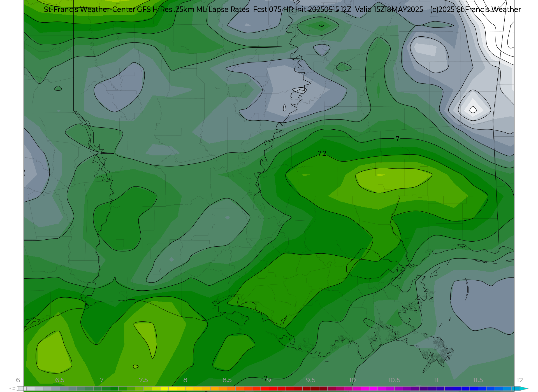Click the colorbar tick label "6.5"
The height and width of the screenshot is (392, 538).
tap(60, 380)
